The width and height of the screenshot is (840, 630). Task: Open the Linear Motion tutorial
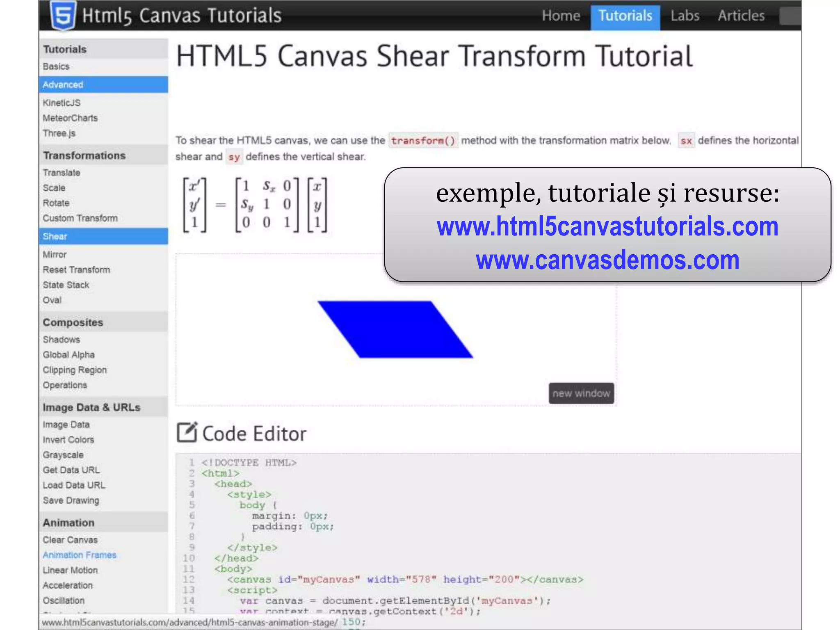pos(70,570)
